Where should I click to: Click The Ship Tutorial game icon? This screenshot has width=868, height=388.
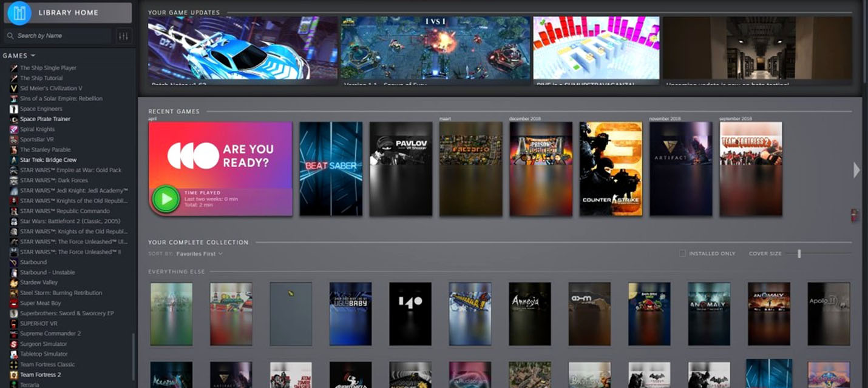(x=14, y=78)
